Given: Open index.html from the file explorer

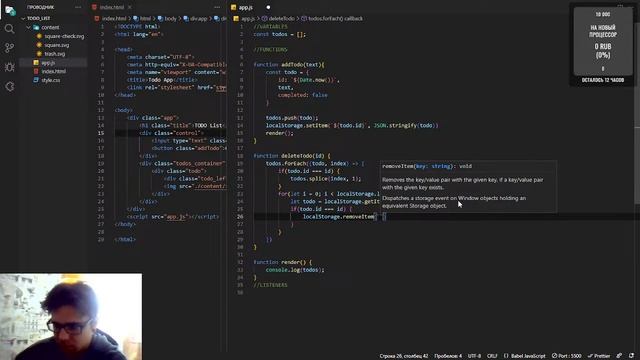Looking at the screenshot, I should click(53, 71).
